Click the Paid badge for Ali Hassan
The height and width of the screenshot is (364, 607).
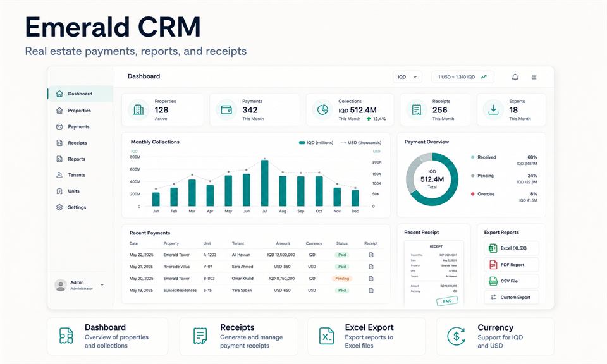342,255
